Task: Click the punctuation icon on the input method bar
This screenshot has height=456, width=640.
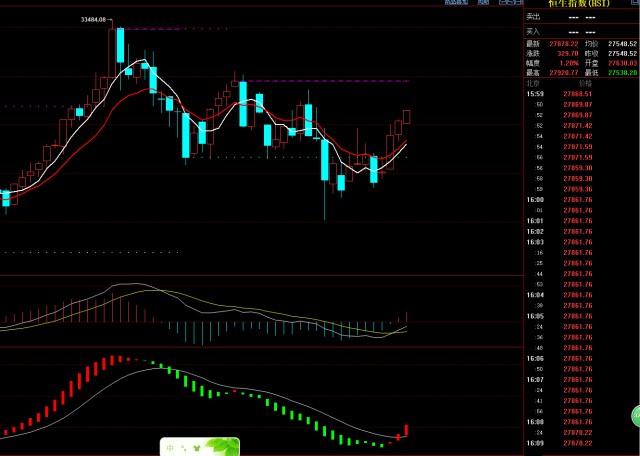Action: (184, 446)
